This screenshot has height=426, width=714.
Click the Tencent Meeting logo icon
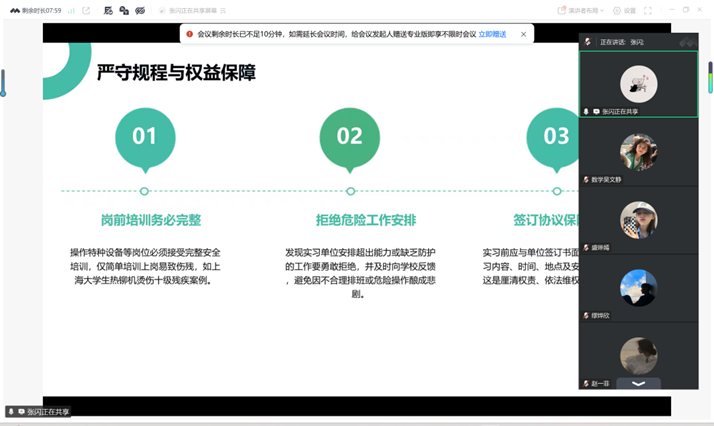pos(15,10)
